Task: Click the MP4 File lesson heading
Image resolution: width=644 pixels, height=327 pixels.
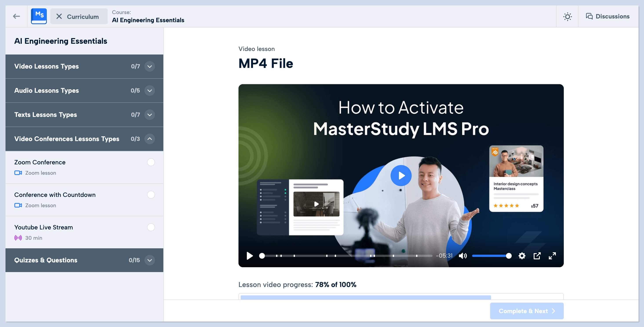Action: tap(266, 63)
